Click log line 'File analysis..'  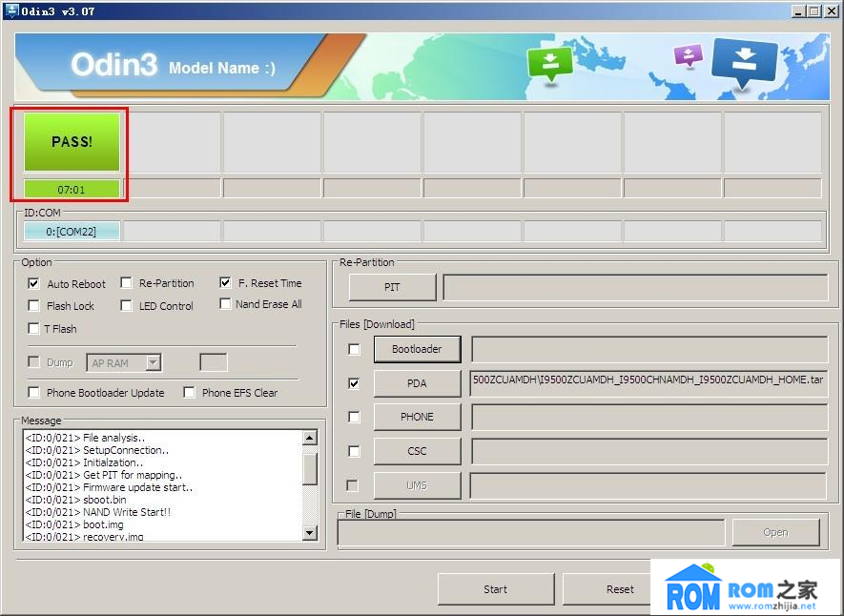point(85,438)
